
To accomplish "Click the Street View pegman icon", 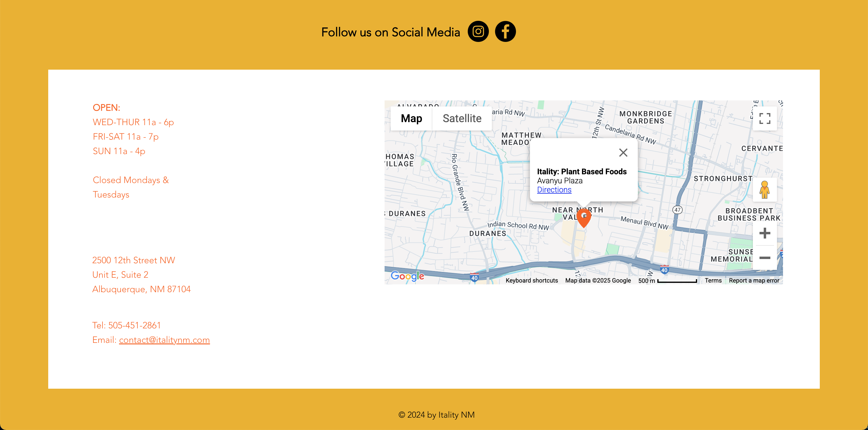I will (764, 190).
